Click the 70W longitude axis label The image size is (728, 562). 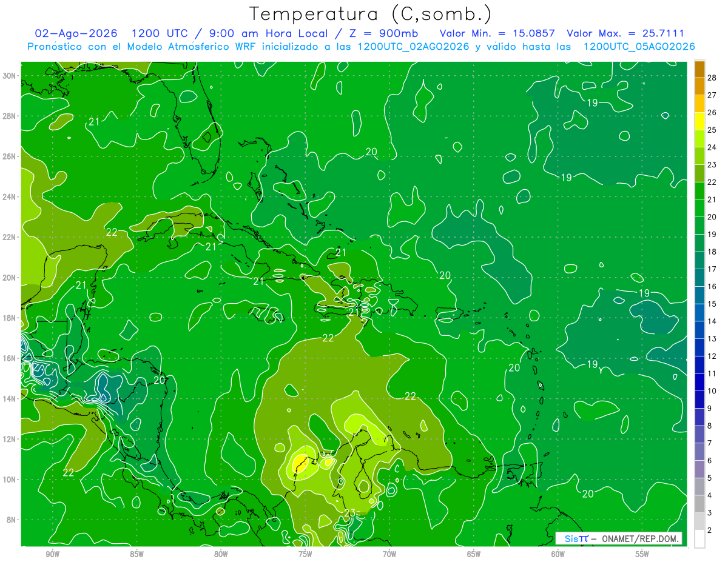coord(389,554)
